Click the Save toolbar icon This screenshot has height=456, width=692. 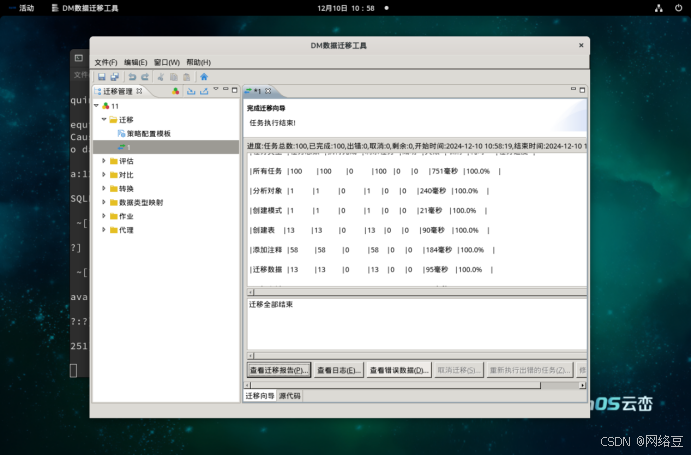pyautogui.click(x=102, y=77)
